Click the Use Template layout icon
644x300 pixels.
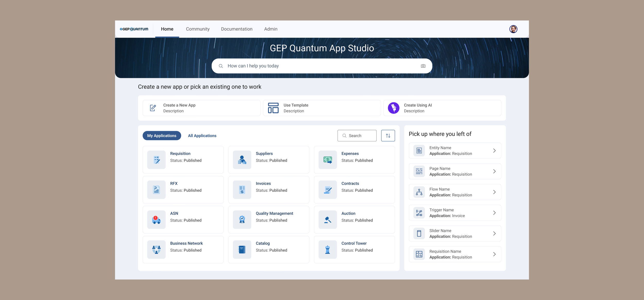point(273,108)
